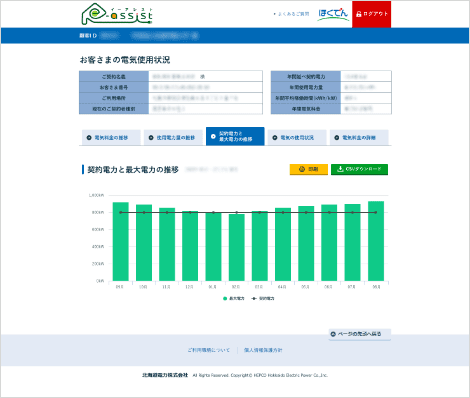This screenshot has width=470, height=398.
Task: Click the download icon on CSV button
Action: pyautogui.click(x=340, y=169)
